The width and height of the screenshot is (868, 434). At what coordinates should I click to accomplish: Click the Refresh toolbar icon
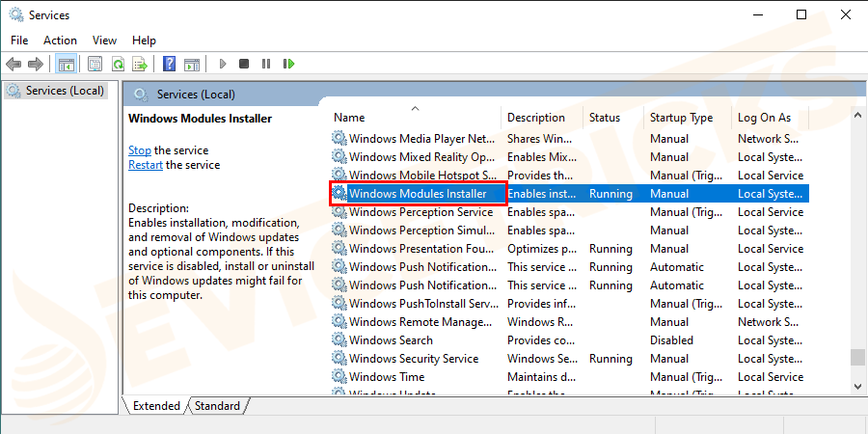tap(118, 65)
